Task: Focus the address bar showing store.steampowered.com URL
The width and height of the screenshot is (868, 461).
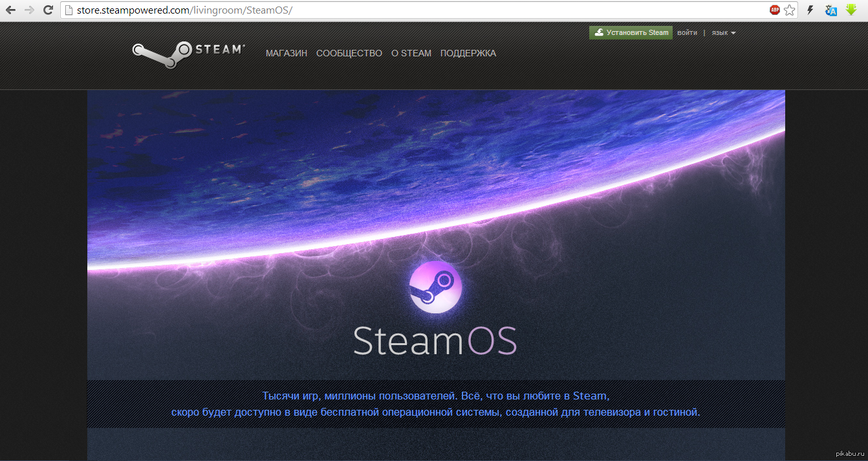Action: point(414,10)
